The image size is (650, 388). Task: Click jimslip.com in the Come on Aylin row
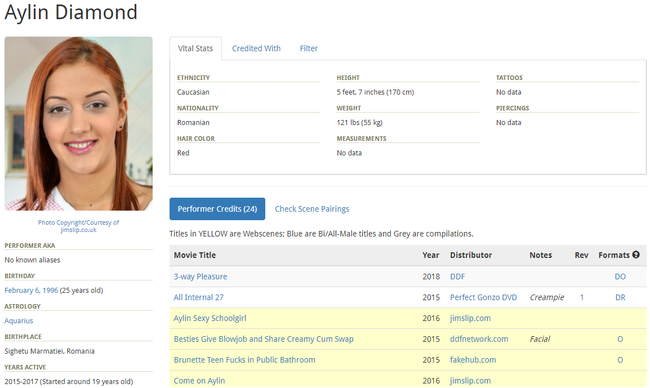[471, 381]
